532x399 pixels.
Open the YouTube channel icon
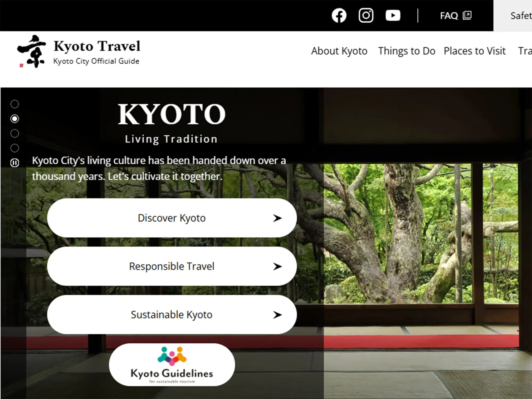[393, 15]
